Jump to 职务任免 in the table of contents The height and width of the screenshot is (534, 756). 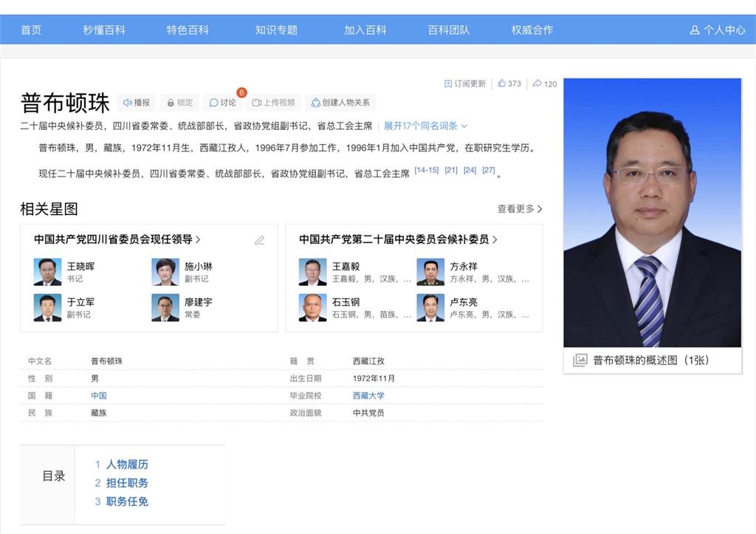coord(127,502)
